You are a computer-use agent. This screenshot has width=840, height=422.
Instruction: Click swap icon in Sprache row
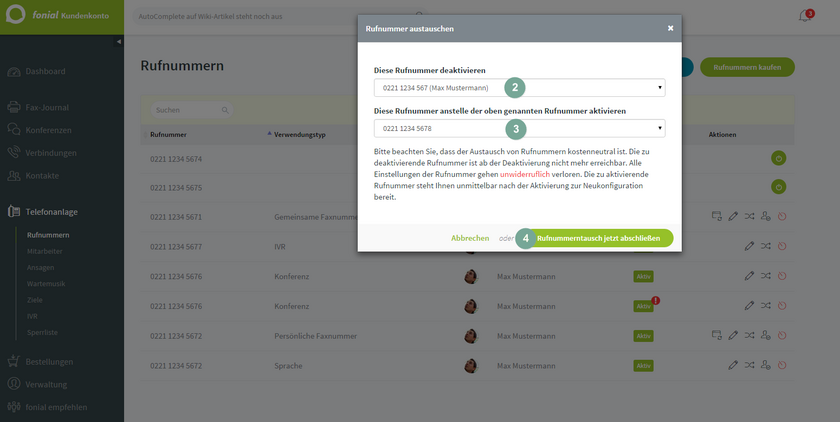click(749, 365)
